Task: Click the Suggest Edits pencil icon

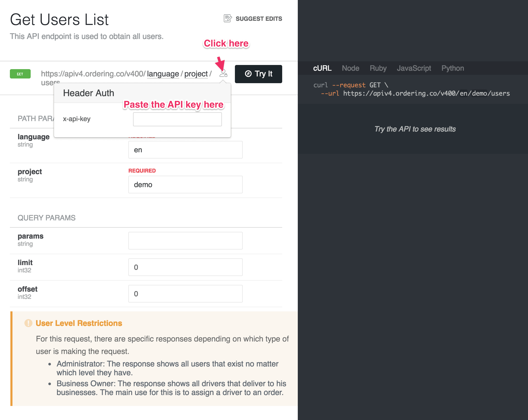Action: click(x=228, y=18)
